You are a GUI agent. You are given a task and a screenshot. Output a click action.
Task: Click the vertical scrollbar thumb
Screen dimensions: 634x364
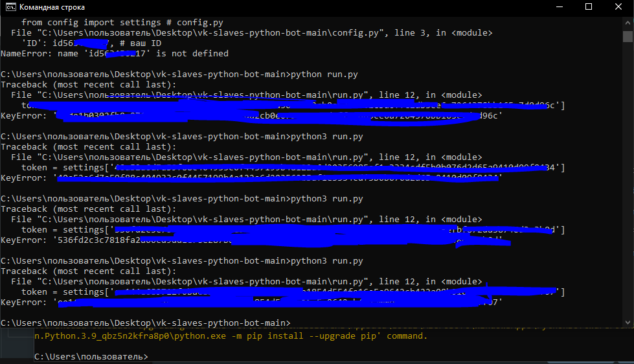click(628, 36)
